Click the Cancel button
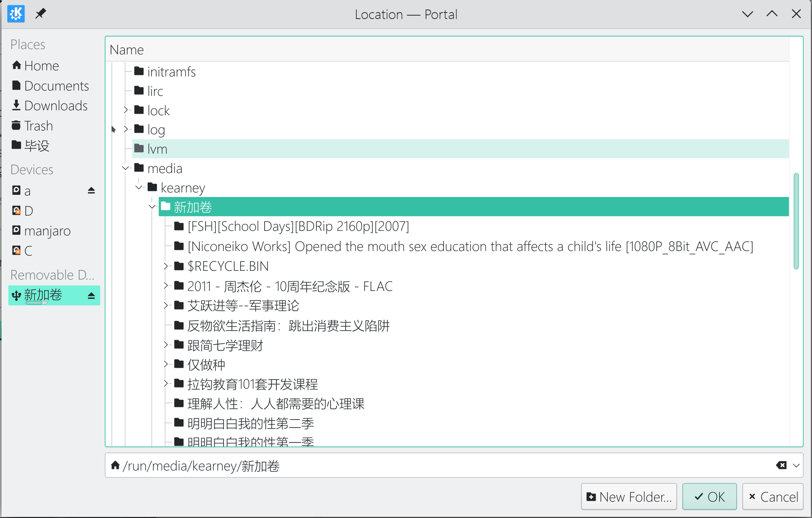This screenshot has width=812, height=518. [773, 497]
